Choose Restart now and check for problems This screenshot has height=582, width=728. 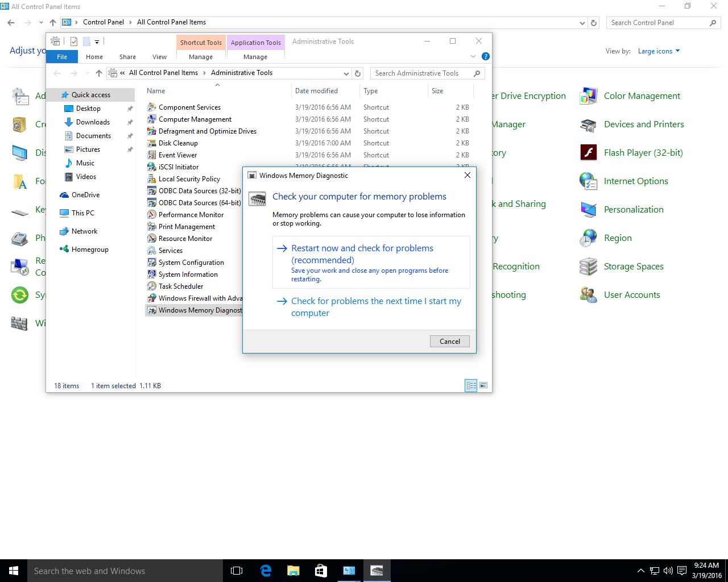[x=371, y=263]
